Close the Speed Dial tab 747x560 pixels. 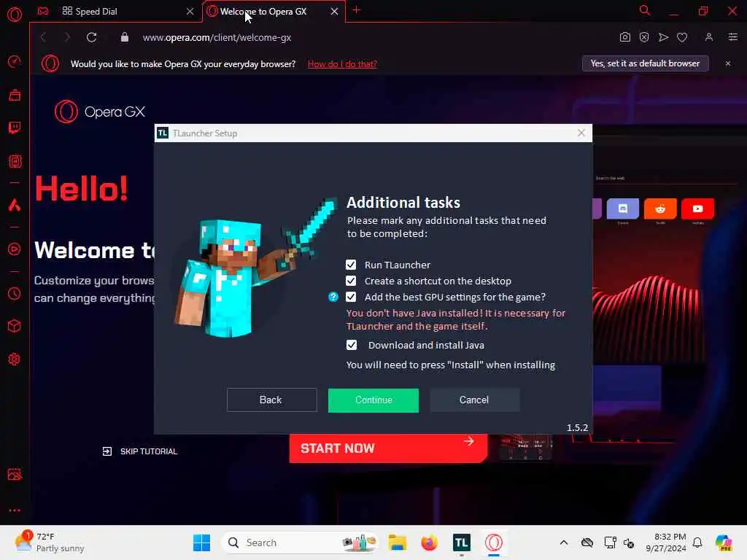(x=190, y=12)
